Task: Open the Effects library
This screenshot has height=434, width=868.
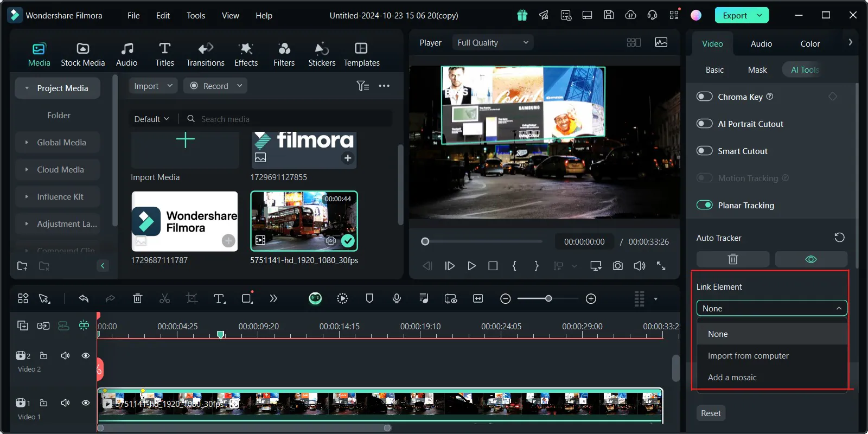Action: coord(246,55)
